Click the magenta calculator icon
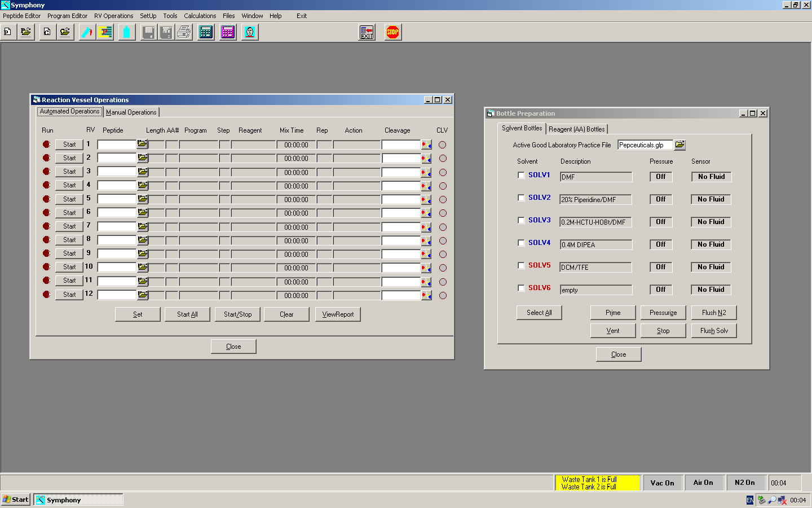The image size is (812, 508). [227, 32]
